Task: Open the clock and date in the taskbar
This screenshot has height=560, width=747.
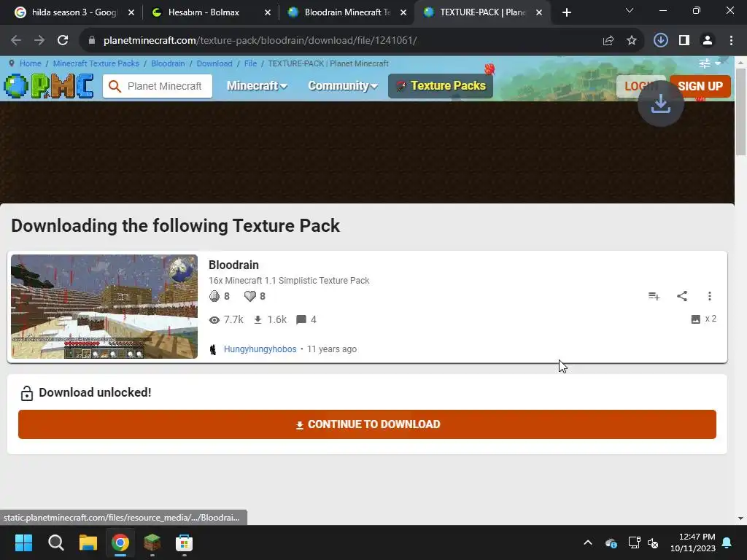Action: [693, 542]
